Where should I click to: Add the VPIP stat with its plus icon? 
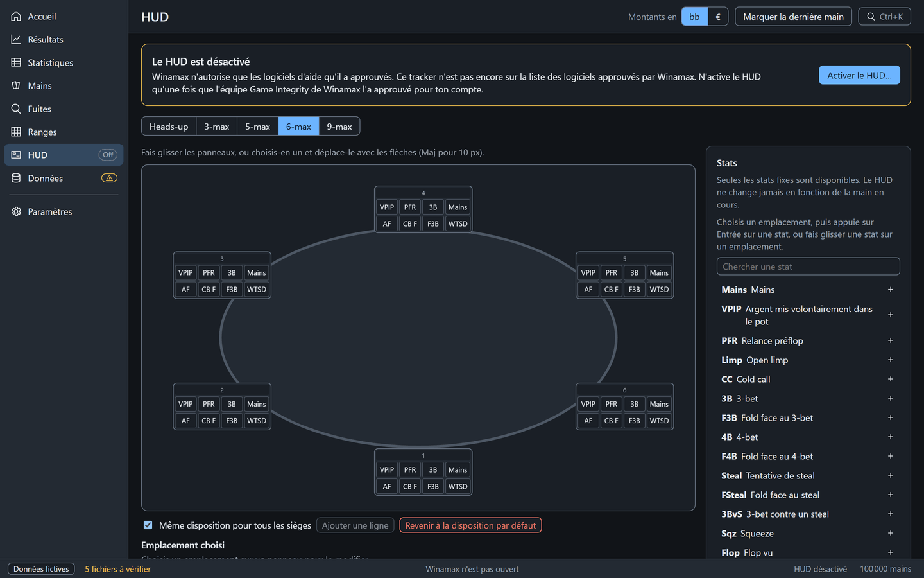coord(891,315)
